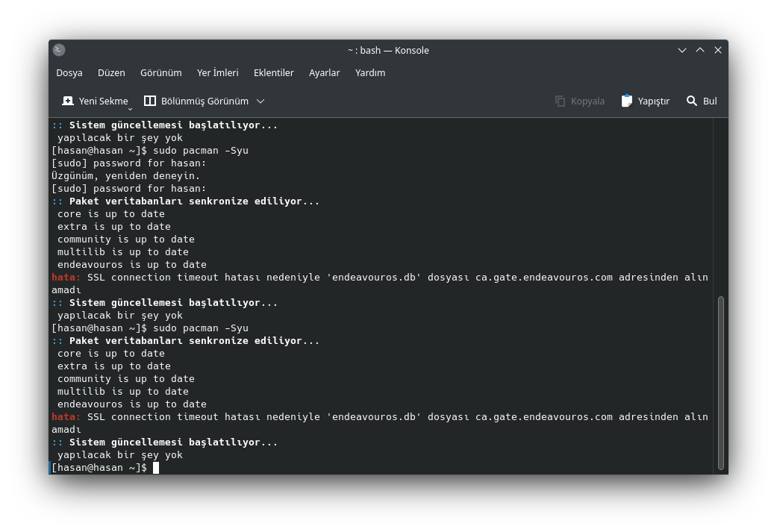777x532 pixels.
Task: Click the Bul button label
Action: [x=710, y=101]
